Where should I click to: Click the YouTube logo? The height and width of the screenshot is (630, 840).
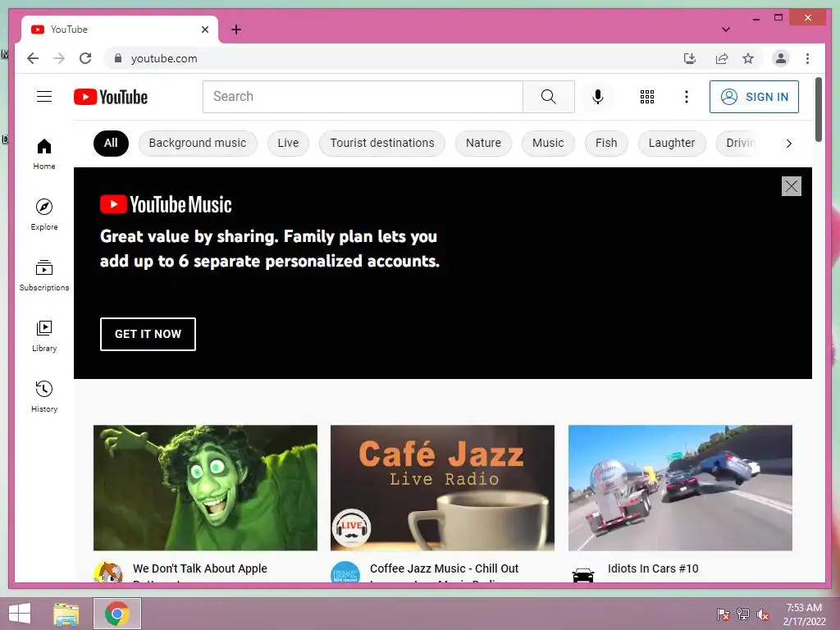tap(111, 97)
